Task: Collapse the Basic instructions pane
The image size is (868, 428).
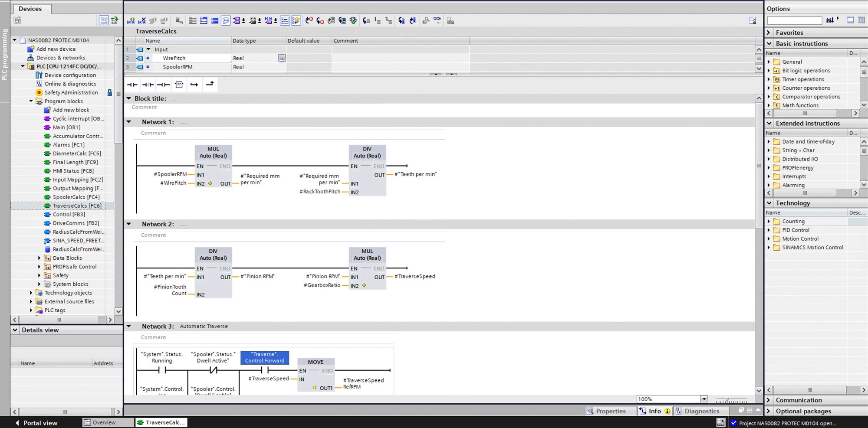Action: pos(769,43)
